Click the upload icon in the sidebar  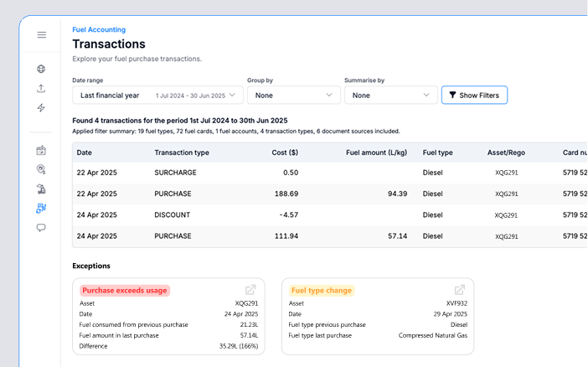pyautogui.click(x=41, y=89)
